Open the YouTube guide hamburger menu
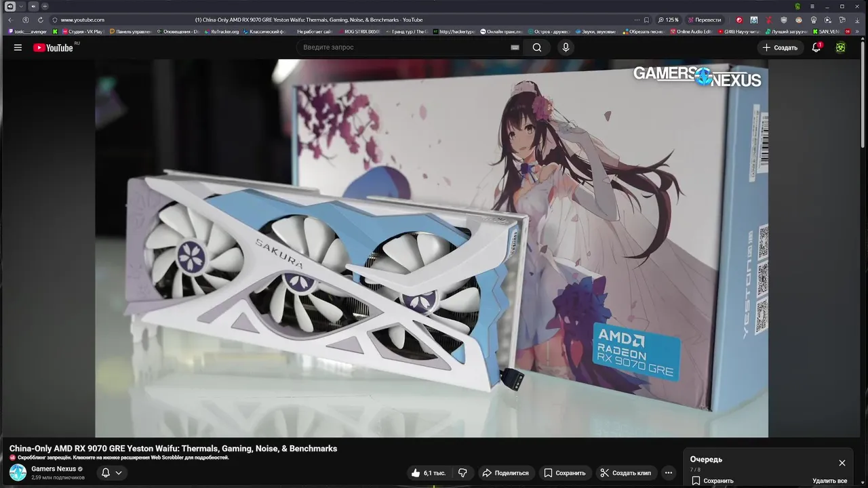 (x=18, y=47)
